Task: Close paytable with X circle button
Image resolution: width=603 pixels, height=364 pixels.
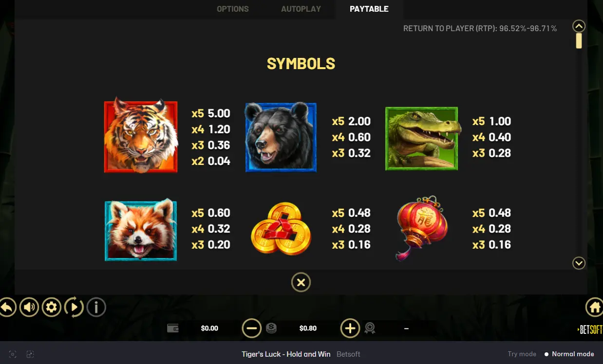Action: (x=301, y=282)
